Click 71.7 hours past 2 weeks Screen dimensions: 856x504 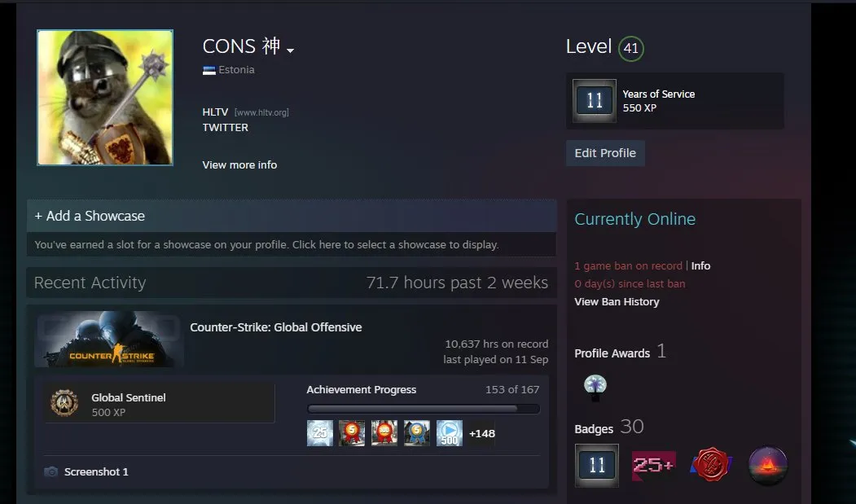click(x=457, y=283)
